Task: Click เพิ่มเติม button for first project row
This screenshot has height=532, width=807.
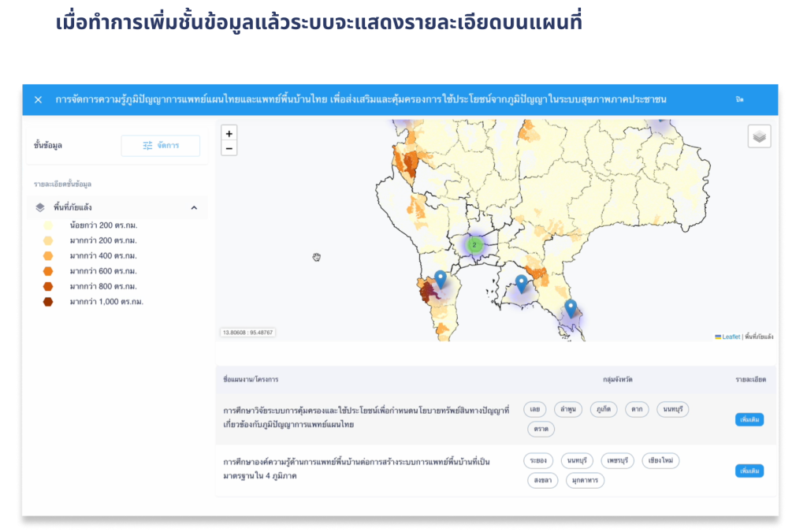Action: tap(749, 419)
